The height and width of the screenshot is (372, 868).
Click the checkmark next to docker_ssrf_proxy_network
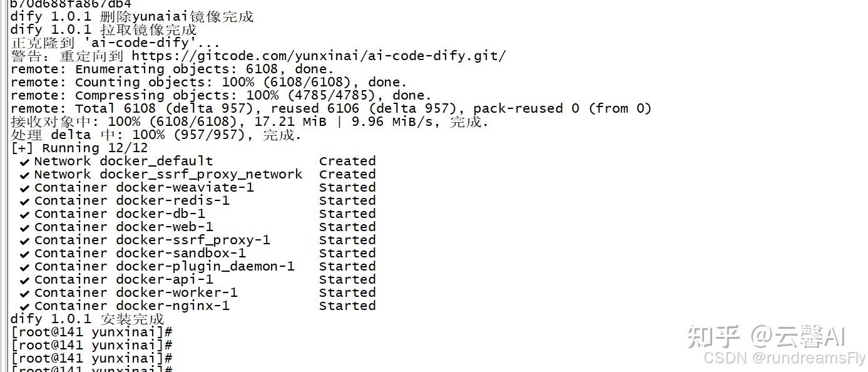click(25, 175)
